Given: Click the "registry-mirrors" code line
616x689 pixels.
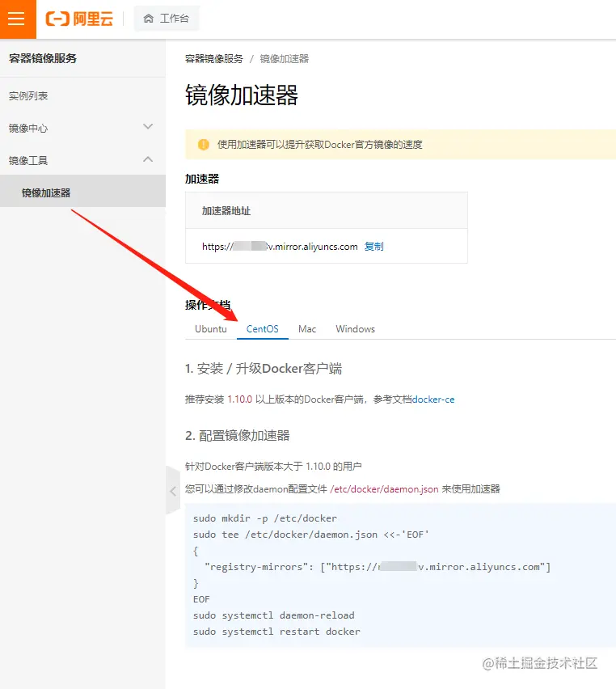Looking at the screenshot, I should [378, 567].
